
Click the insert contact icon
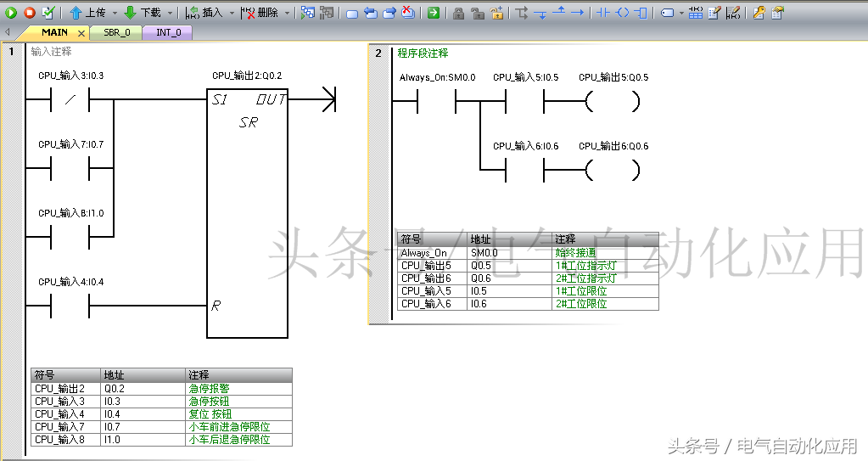pos(603,12)
